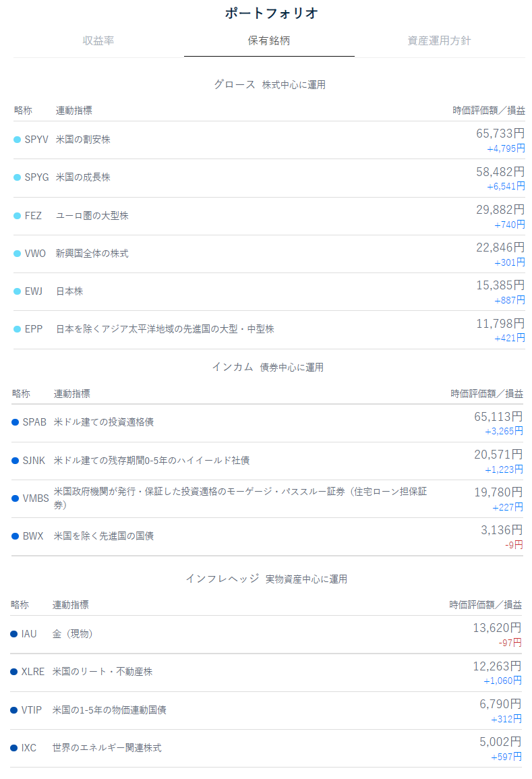Image resolution: width=532 pixels, height=779 pixels.
Task: Click the IXC ticker label
Action: pyautogui.click(x=29, y=748)
